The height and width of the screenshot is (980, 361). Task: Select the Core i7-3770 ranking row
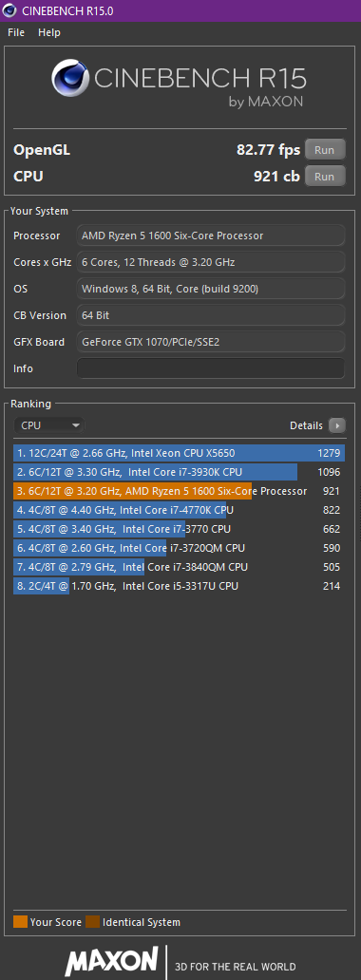pyautogui.click(x=179, y=529)
